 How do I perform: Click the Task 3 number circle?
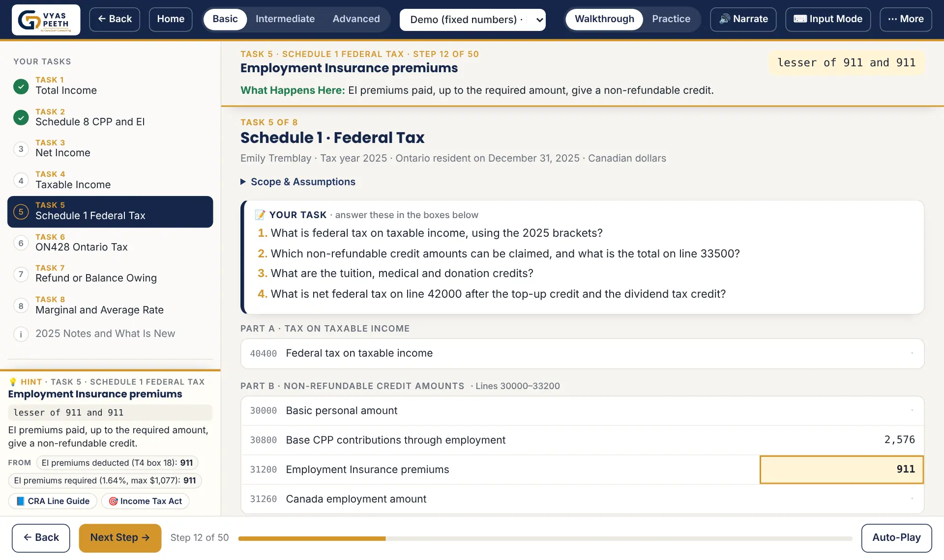click(21, 149)
